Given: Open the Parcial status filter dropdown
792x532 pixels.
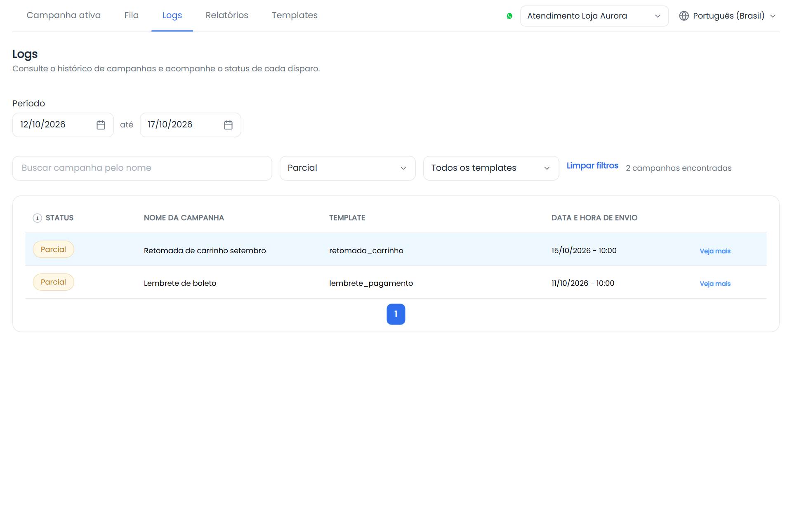Looking at the screenshot, I should coord(347,168).
